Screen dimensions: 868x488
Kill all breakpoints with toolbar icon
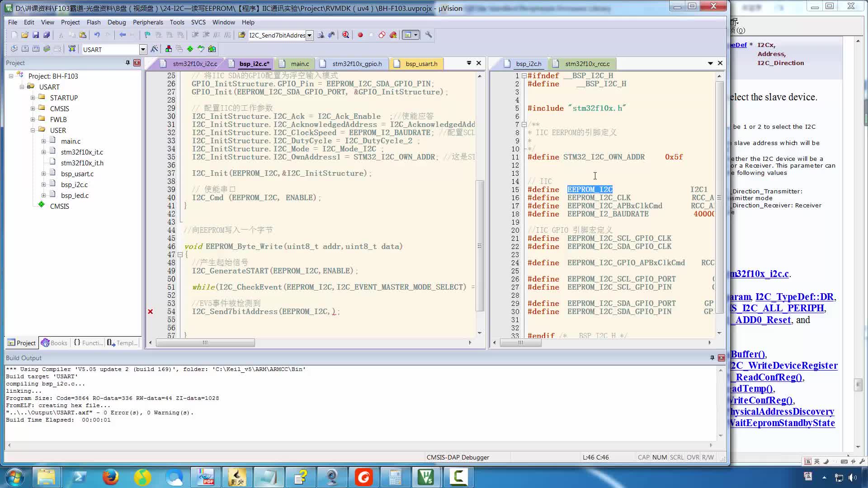point(393,35)
